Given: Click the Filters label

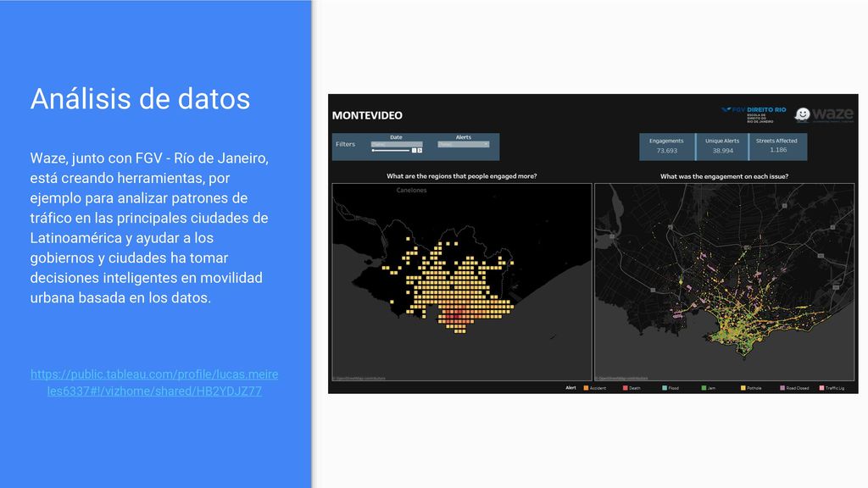Looking at the screenshot, I should (x=346, y=144).
